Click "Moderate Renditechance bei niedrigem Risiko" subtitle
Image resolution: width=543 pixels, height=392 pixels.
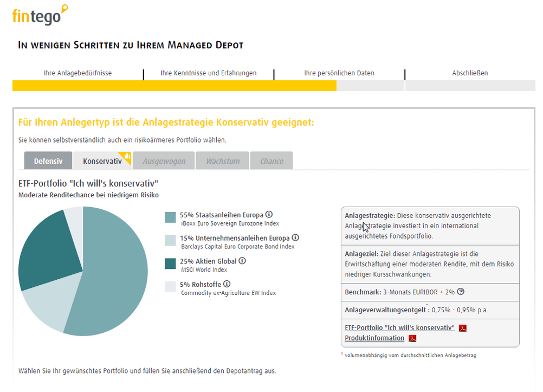click(89, 195)
